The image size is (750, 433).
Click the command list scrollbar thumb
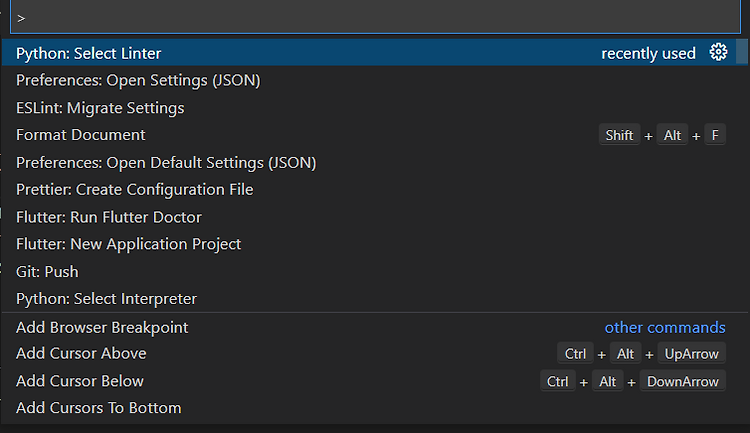tap(742, 51)
